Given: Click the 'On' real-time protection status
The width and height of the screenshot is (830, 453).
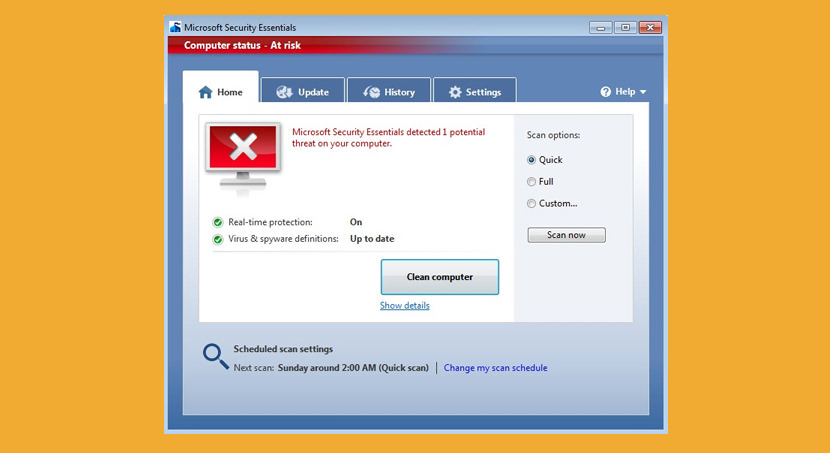Looking at the screenshot, I should [x=356, y=222].
